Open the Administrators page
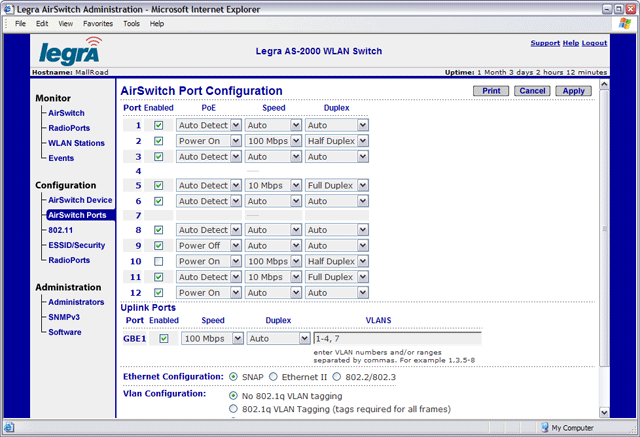The height and width of the screenshot is (437, 640). tap(76, 302)
